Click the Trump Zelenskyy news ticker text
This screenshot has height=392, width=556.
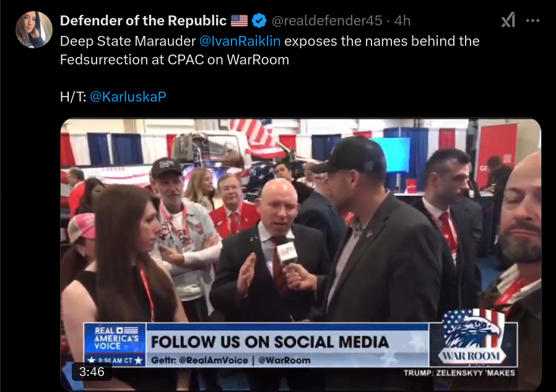click(x=459, y=373)
